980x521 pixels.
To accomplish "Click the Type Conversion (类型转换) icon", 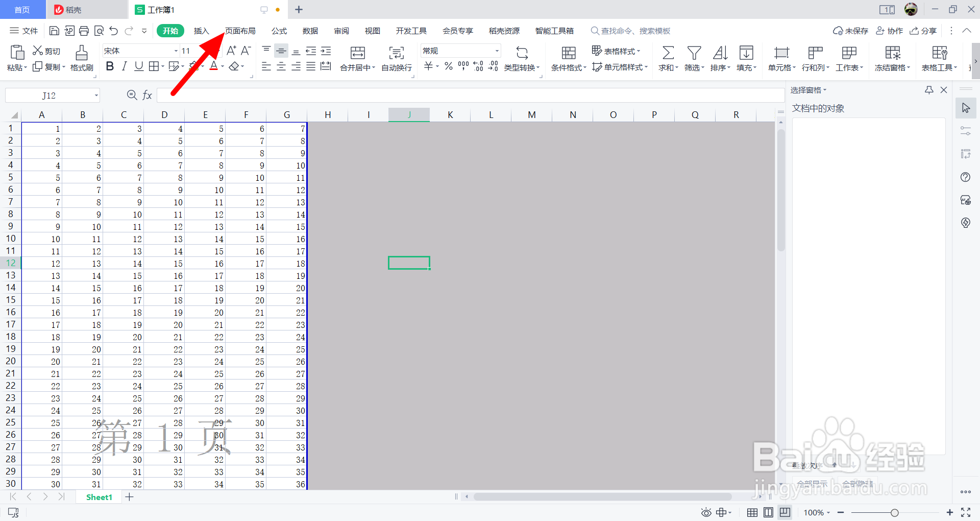I will tap(522, 53).
